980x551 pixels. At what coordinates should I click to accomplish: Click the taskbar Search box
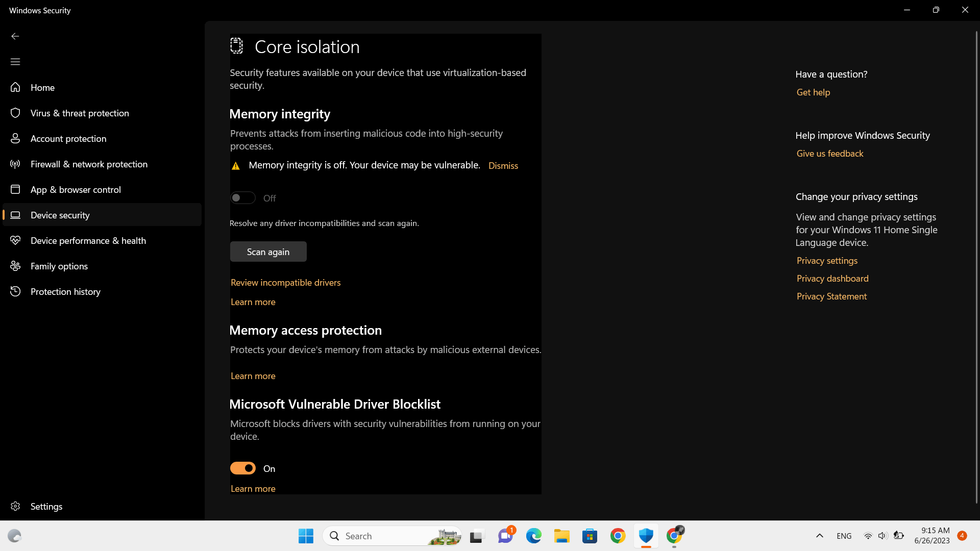(x=392, y=536)
